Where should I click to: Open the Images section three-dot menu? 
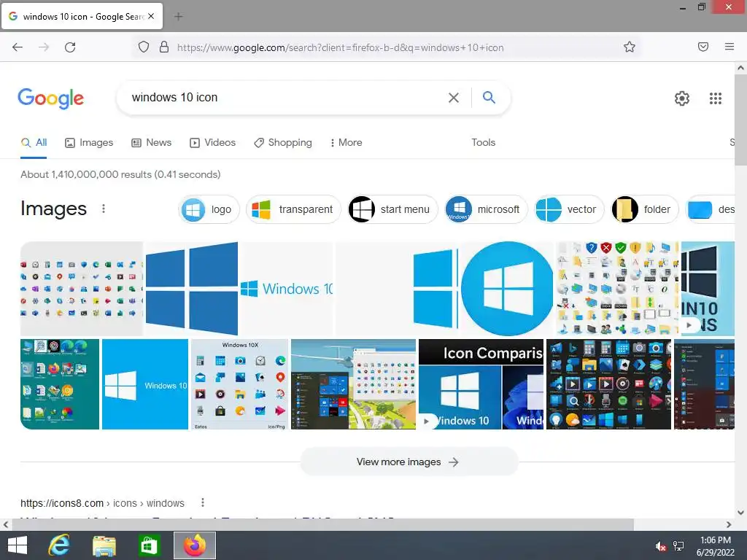pyautogui.click(x=104, y=209)
